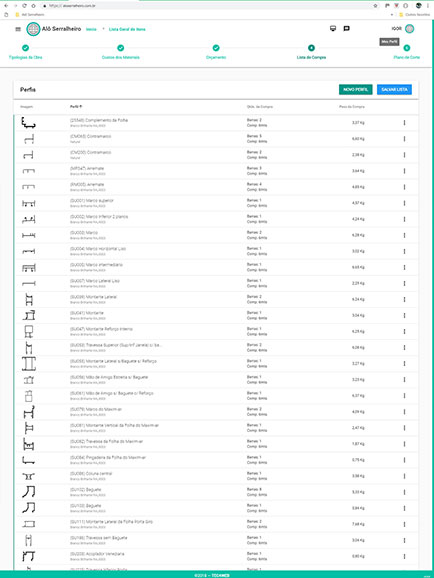Open the chat messages icon

coord(346,28)
